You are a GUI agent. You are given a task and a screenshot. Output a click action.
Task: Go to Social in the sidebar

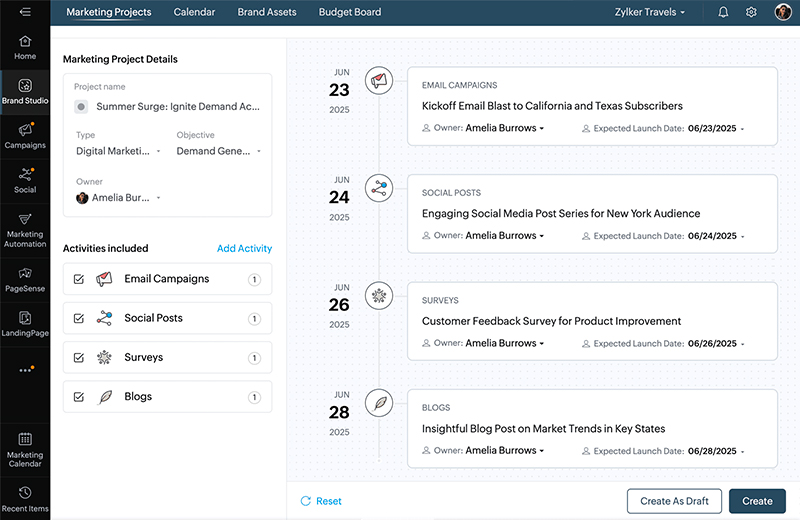(x=25, y=180)
